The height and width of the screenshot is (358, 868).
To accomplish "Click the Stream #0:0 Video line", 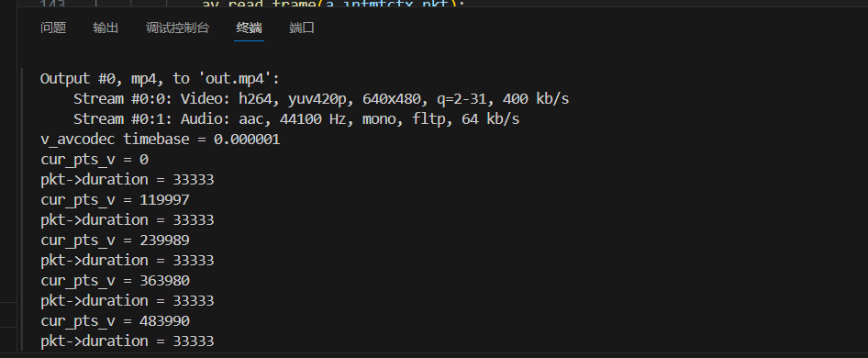I will 321,99.
